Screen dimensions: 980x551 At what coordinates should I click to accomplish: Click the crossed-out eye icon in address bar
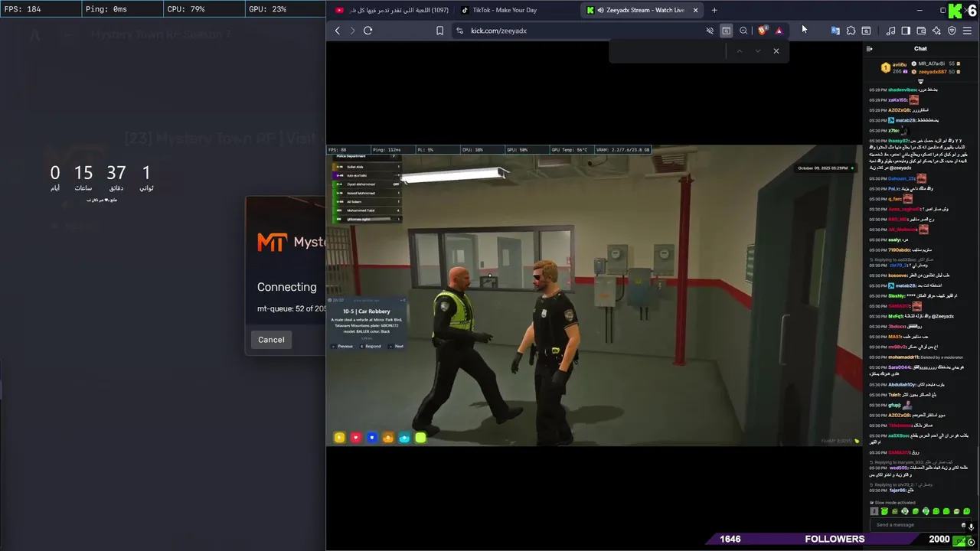coord(710,31)
